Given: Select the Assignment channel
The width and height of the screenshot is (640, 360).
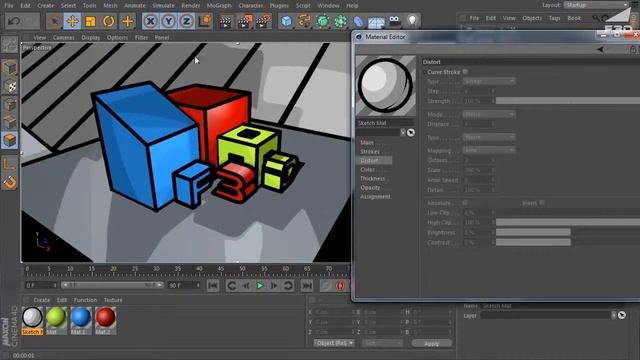Looking at the screenshot, I should tap(375, 197).
